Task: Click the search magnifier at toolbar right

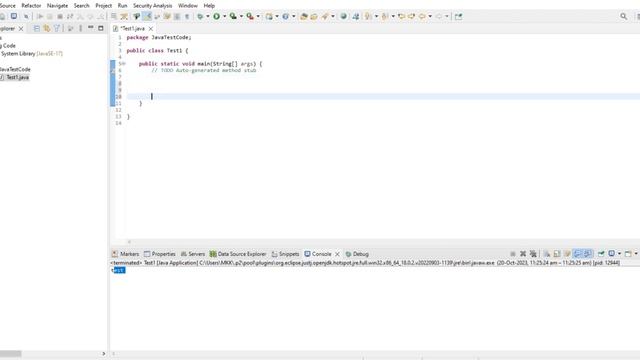Action: [x=623, y=16]
